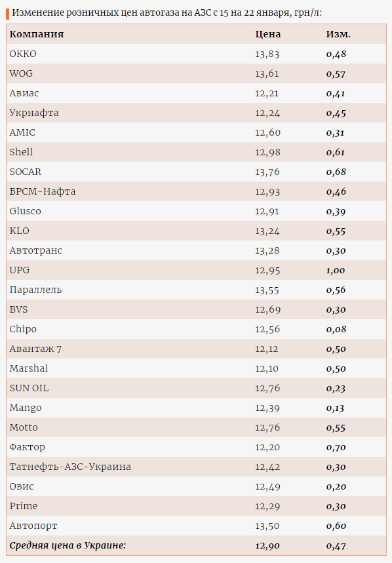Click Chipo change value 0,08
The image size is (392, 563).
336,329
